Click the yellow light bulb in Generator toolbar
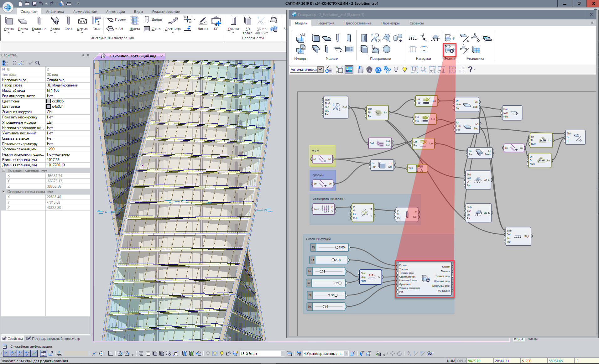 [404, 70]
